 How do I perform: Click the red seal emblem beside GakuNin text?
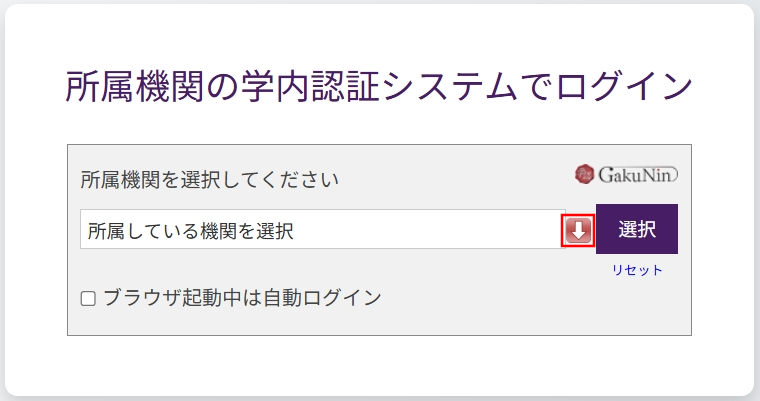(x=585, y=174)
